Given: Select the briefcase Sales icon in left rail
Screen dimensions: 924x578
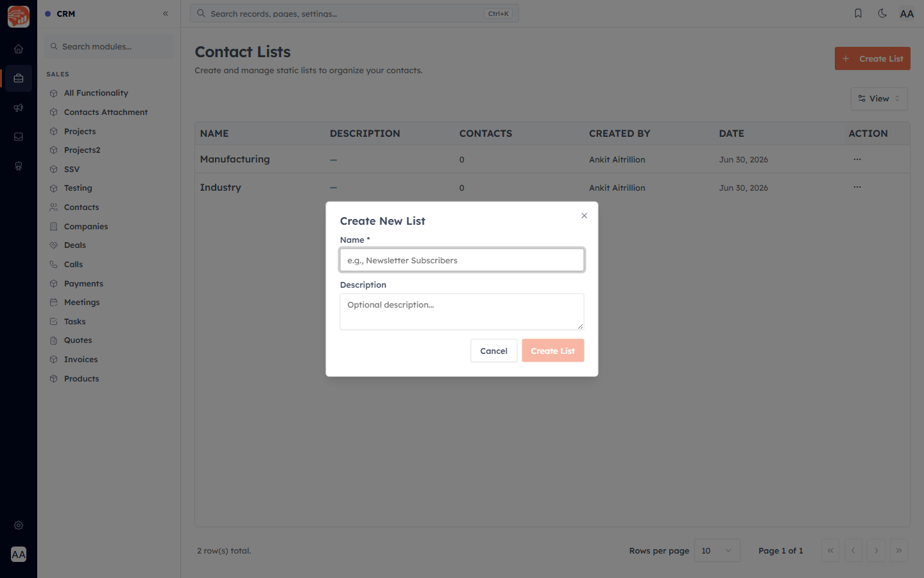Looking at the screenshot, I should [x=19, y=78].
